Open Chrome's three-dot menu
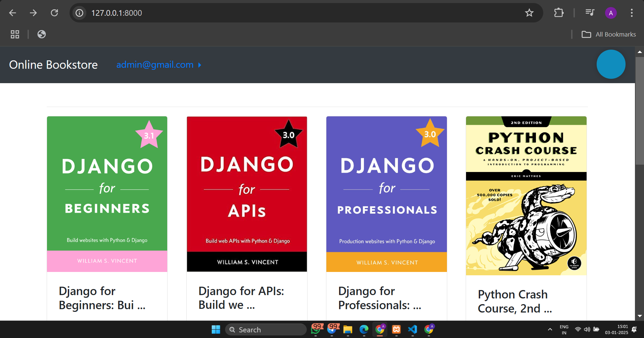Image resolution: width=644 pixels, height=338 pixels. (632, 13)
